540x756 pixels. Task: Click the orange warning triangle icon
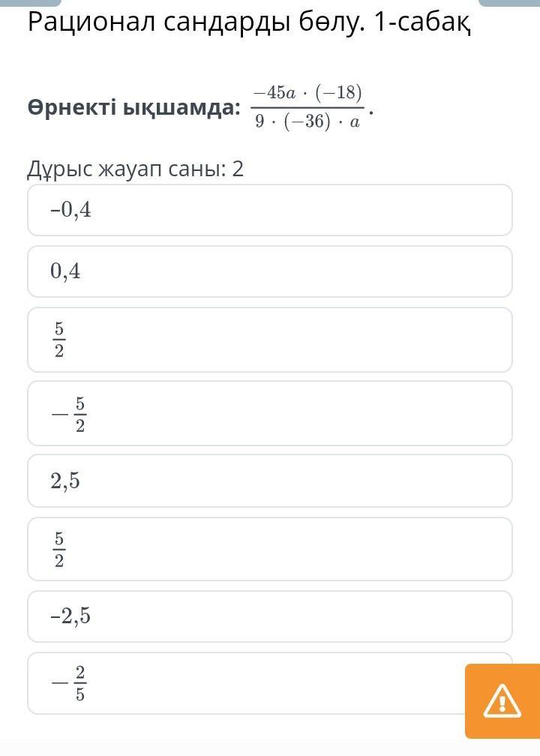point(502,701)
